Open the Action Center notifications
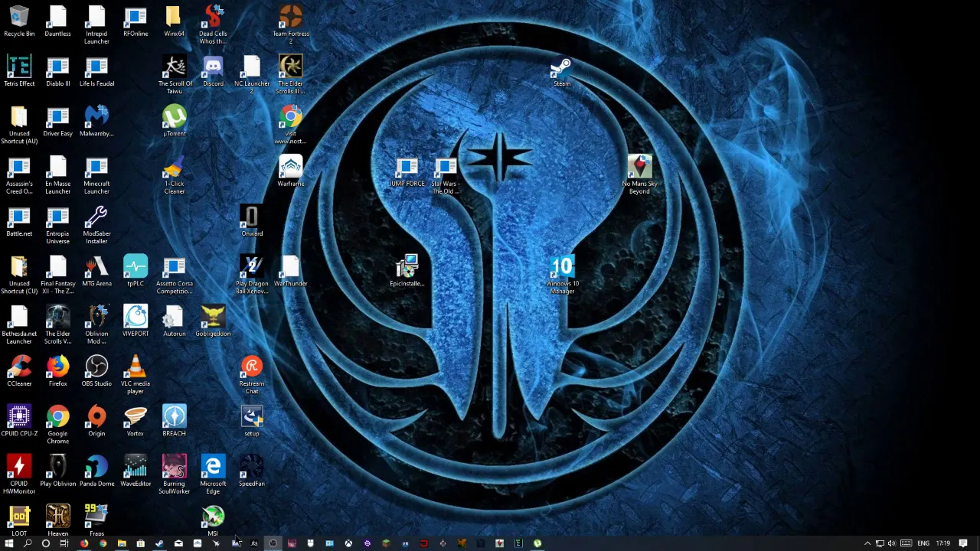This screenshot has height=551, width=980. pos(963,543)
